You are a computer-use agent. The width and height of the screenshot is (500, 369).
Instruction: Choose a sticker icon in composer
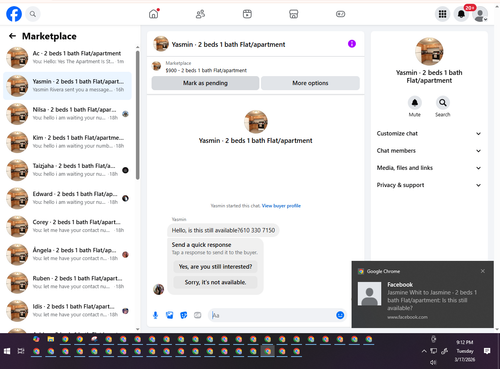pos(184,315)
